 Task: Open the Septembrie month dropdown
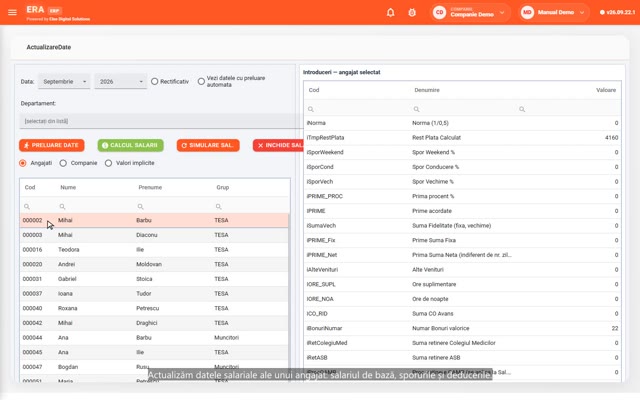64,81
